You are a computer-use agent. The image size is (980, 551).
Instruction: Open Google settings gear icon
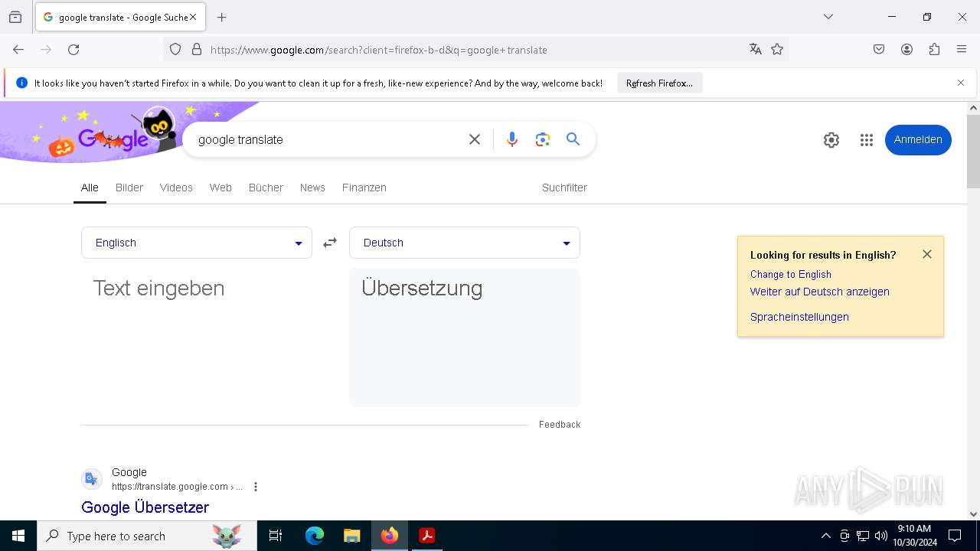(x=831, y=140)
